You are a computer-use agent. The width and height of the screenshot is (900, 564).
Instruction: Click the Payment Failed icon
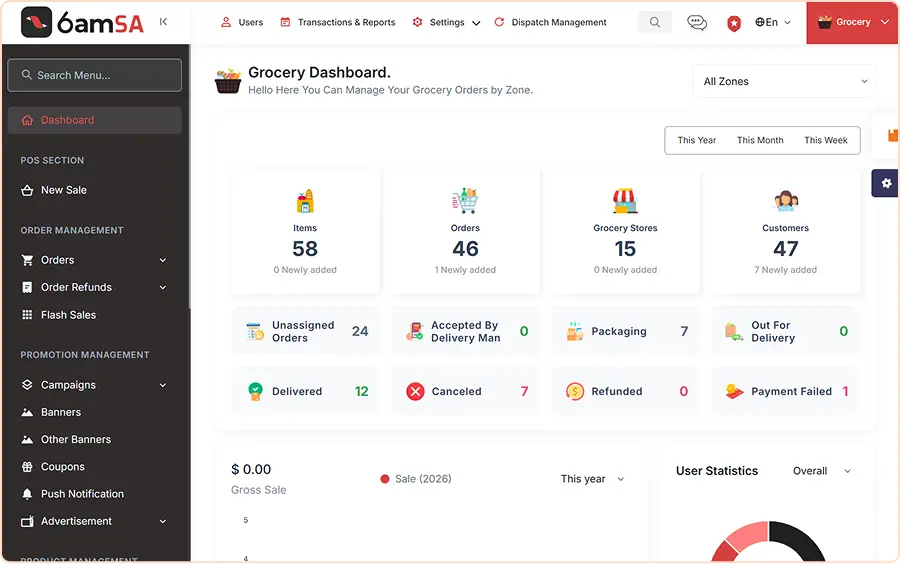(734, 391)
